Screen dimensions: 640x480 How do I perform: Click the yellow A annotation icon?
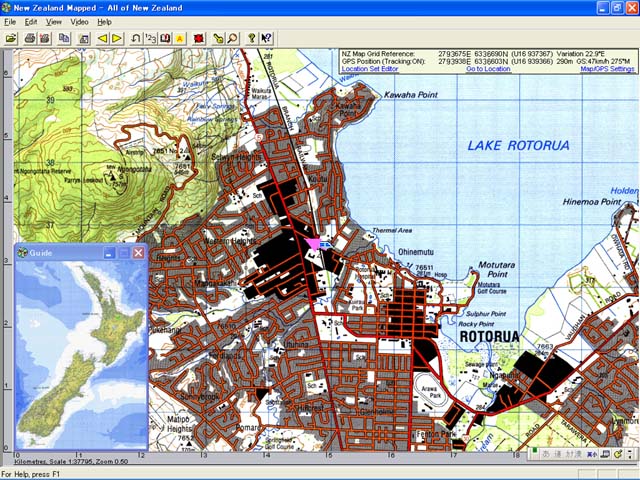(180, 38)
